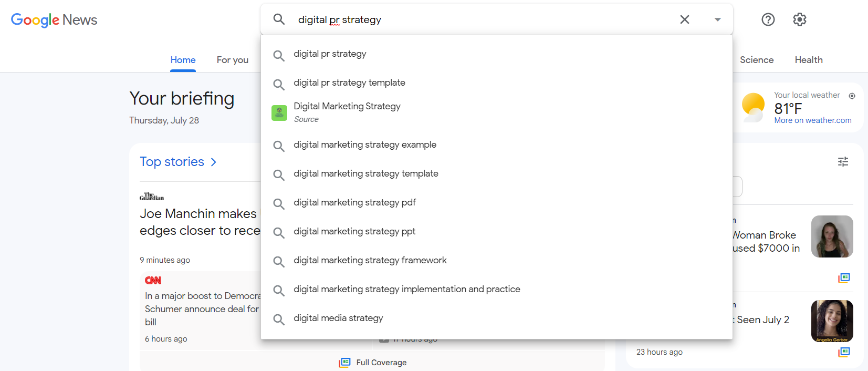Open the Settings gear icon

click(799, 19)
